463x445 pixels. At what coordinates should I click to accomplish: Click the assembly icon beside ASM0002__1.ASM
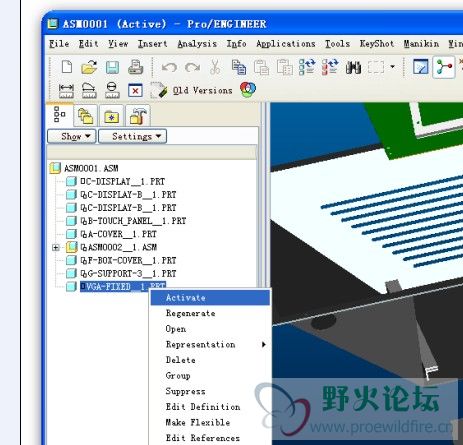[x=71, y=247]
